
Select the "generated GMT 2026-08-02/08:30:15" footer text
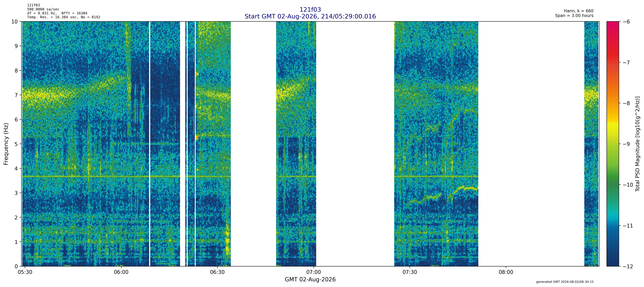click(x=565, y=282)
